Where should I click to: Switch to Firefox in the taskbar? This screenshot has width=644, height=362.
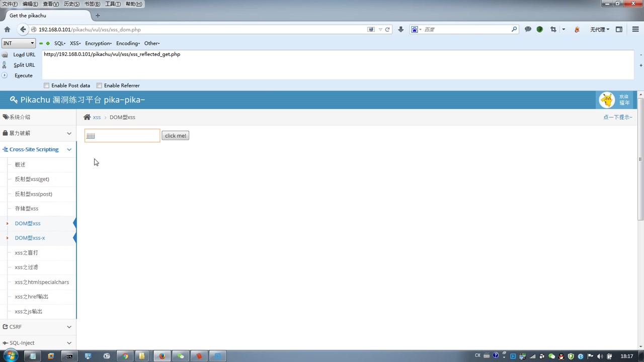point(162,356)
